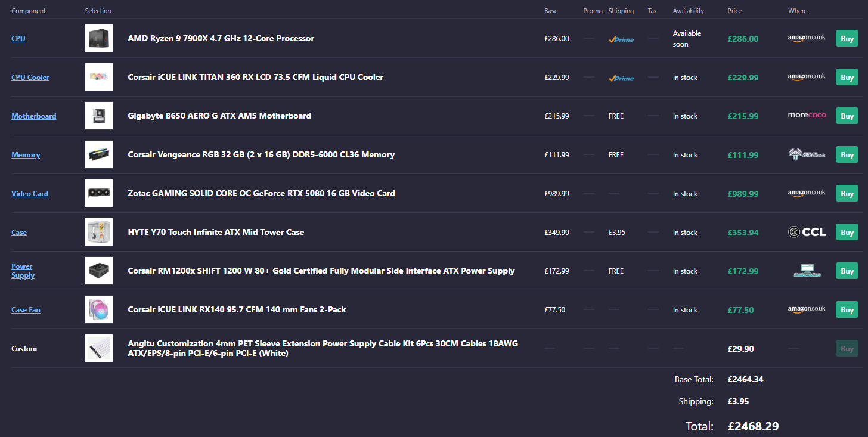
Task: Select the Corsair RM1200x SHIFT product name
Action: pyautogui.click(x=321, y=271)
